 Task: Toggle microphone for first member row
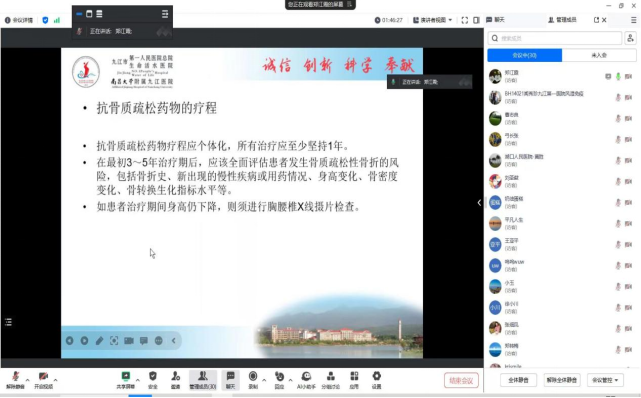[x=618, y=76]
